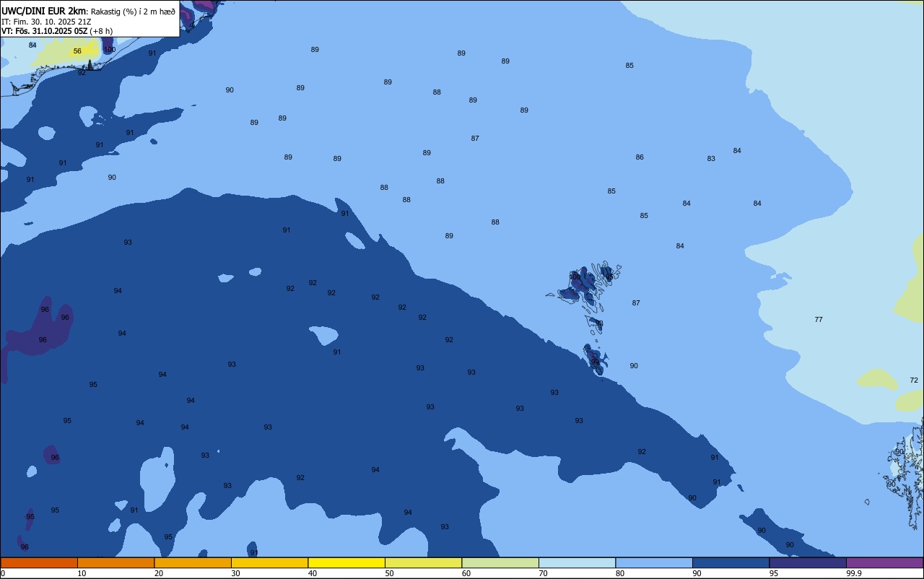The height and width of the screenshot is (579, 924).
Task: Select the humidity value 83 on the map
Action: pyautogui.click(x=711, y=159)
